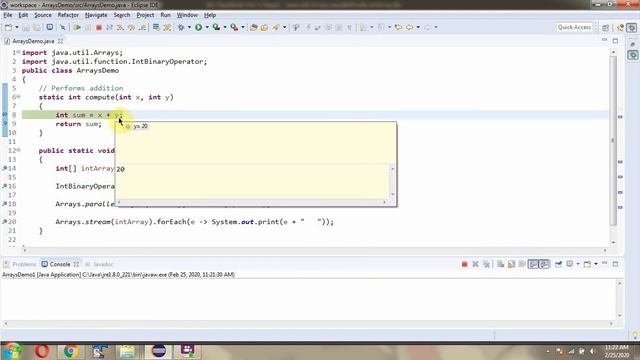The height and width of the screenshot is (360, 640).
Task: Open the File menu
Action: click(x=8, y=15)
